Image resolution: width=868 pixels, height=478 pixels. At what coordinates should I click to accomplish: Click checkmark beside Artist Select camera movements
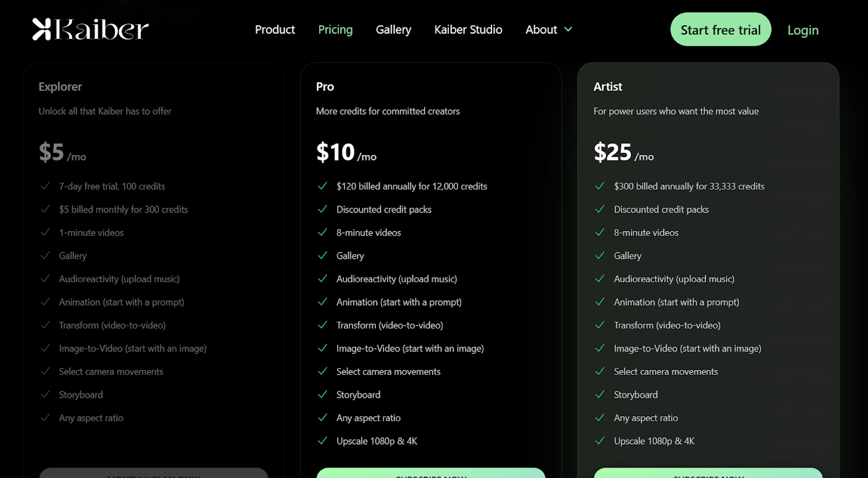(x=599, y=371)
